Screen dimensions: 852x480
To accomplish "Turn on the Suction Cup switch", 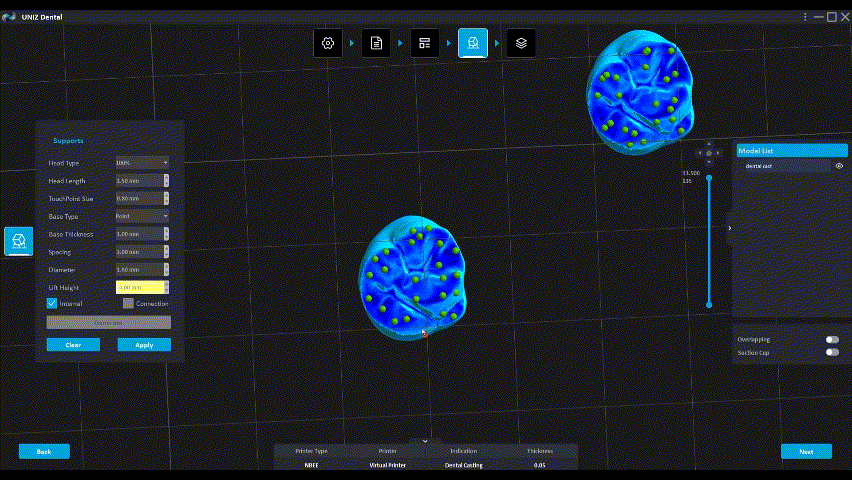I will (x=831, y=352).
